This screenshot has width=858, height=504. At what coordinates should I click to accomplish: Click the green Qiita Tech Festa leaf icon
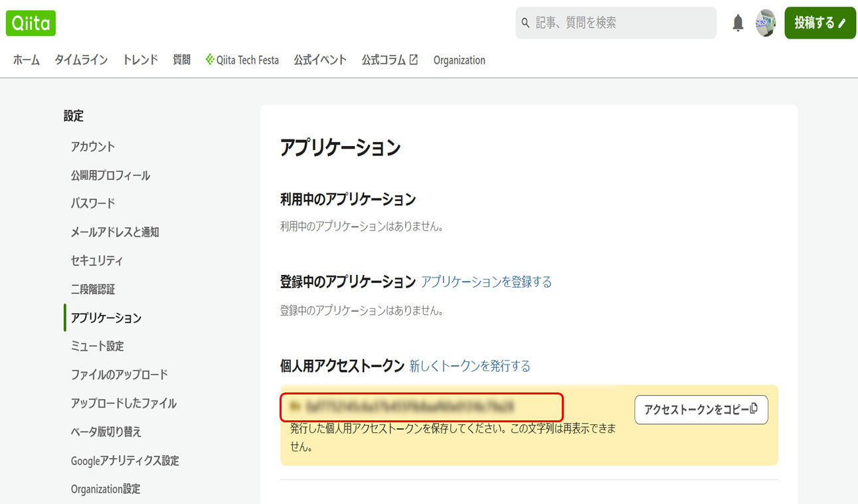pos(209,58)
